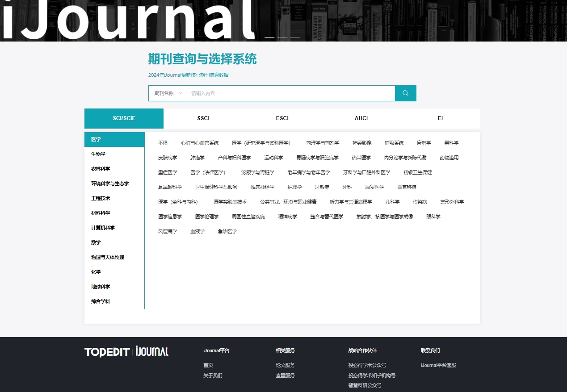567x392 pixels.
Task: Choose 物理与天体物理 category
Action: pos(114,257)
